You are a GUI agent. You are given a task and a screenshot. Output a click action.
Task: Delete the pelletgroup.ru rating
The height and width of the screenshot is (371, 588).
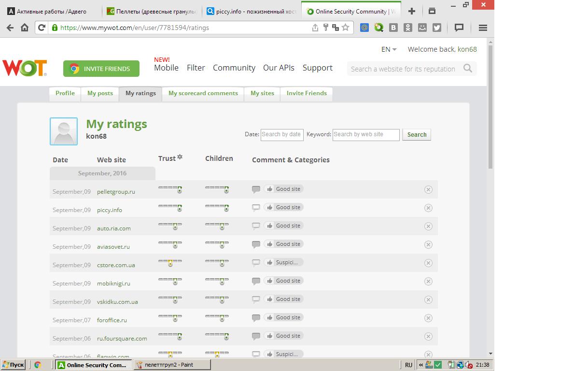point(428,189)
